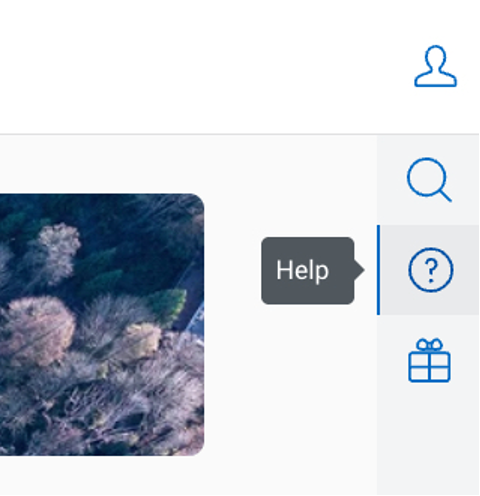Click the word Help in the tooltip
Image resolution: width=480 pixels, height=496 pixels.
pyautogui.click(x=302, y=271)
